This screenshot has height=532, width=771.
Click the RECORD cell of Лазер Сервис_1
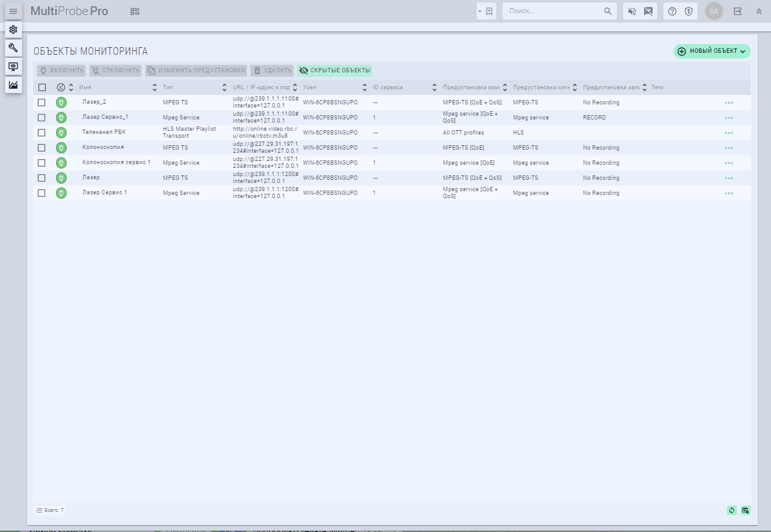click(594, 118)
